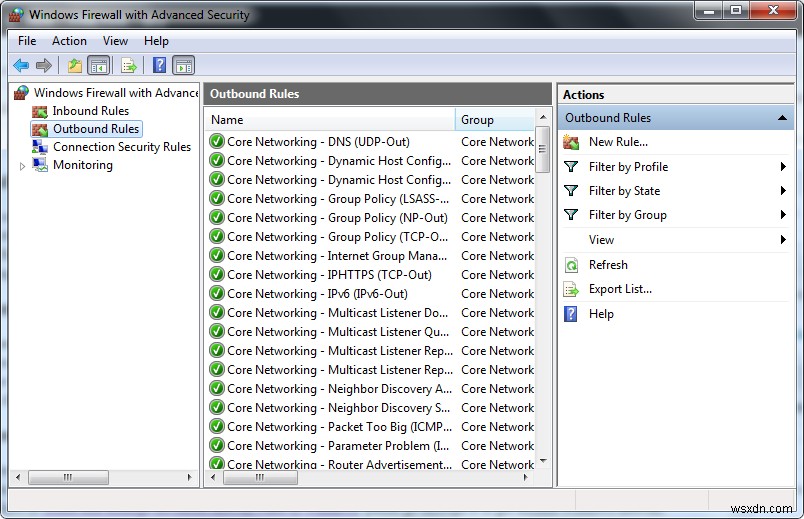Click Export List... action link
Screen dimensions: 804x519
click(620, 289)
